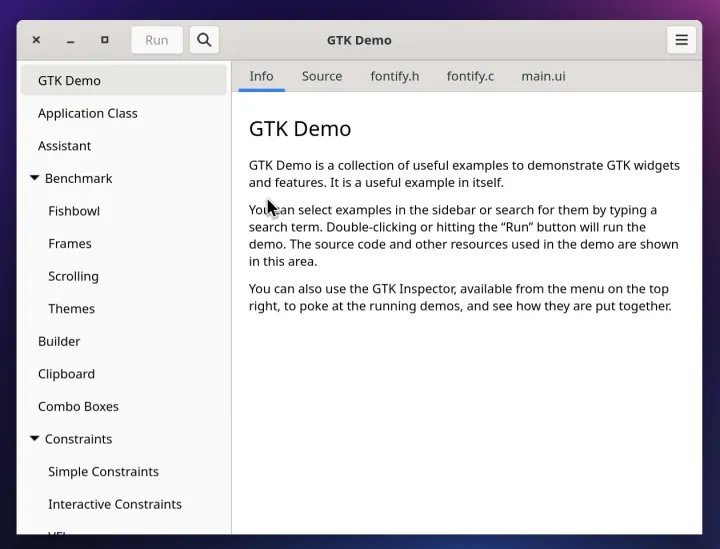Viewport: 720px width, 549px height.
Task: Select the Constraints row label
Action: pyautogui.click(x=79, y=439)
